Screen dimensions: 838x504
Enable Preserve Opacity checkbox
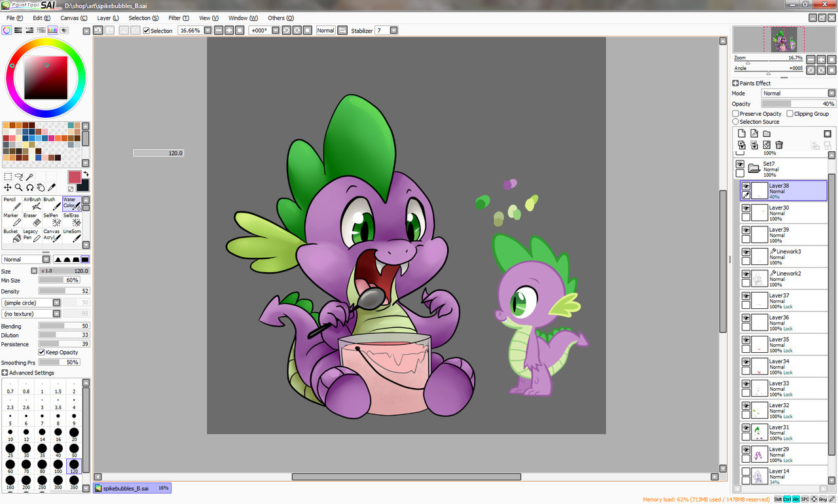pos(736,114)
